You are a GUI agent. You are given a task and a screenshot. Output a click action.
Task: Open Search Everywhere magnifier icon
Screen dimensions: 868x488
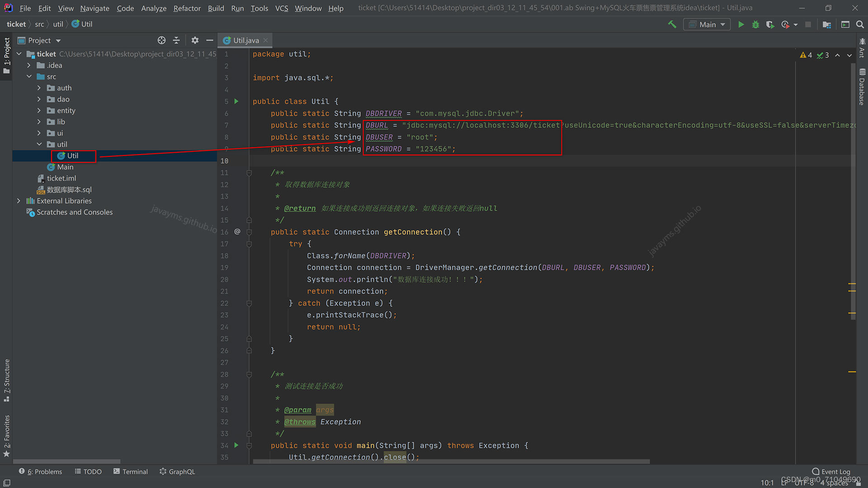tap(860, 24)
